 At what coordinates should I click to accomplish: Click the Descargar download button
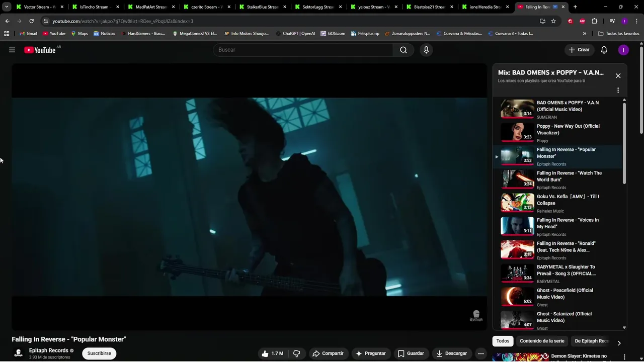pos(451,353)
